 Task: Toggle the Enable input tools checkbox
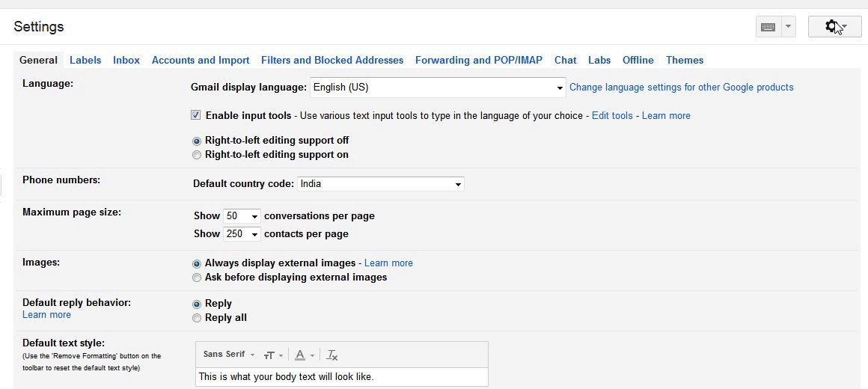pyautogui.click(x=196, y=115)
